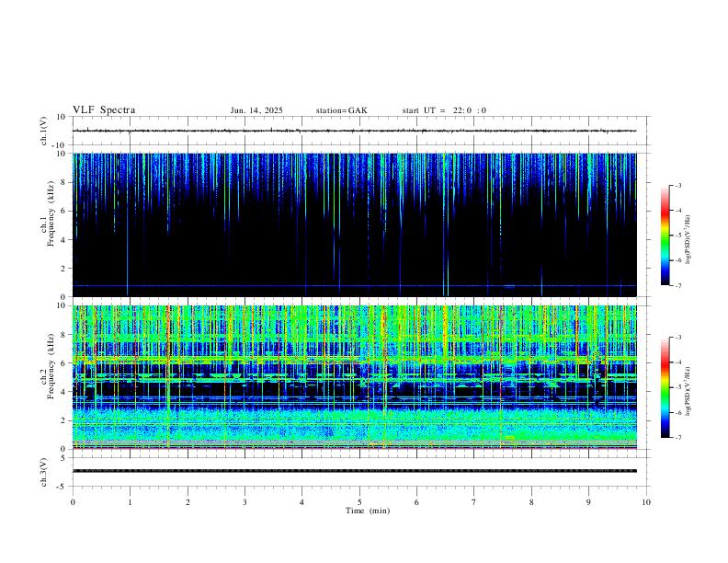Click the time axis tick label '7'
Image resolution: width=728 pixels, height=563 pixels.
474,502
